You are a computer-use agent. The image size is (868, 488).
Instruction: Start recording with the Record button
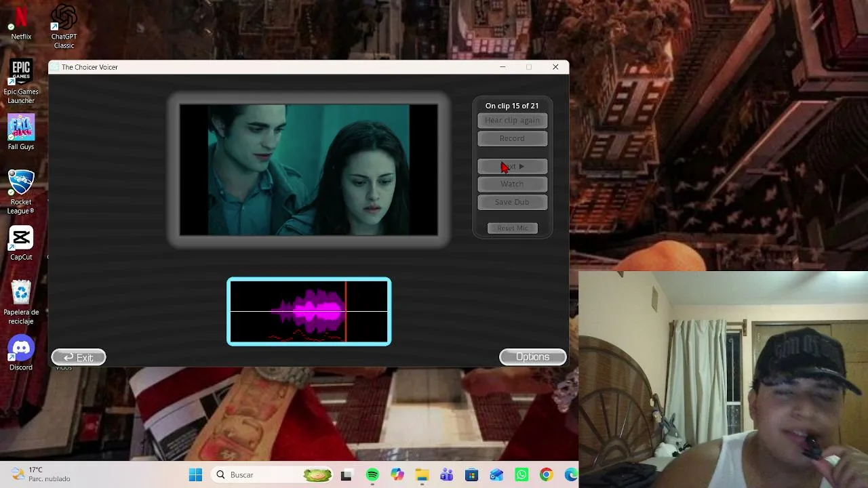click(x=512, y=138)
